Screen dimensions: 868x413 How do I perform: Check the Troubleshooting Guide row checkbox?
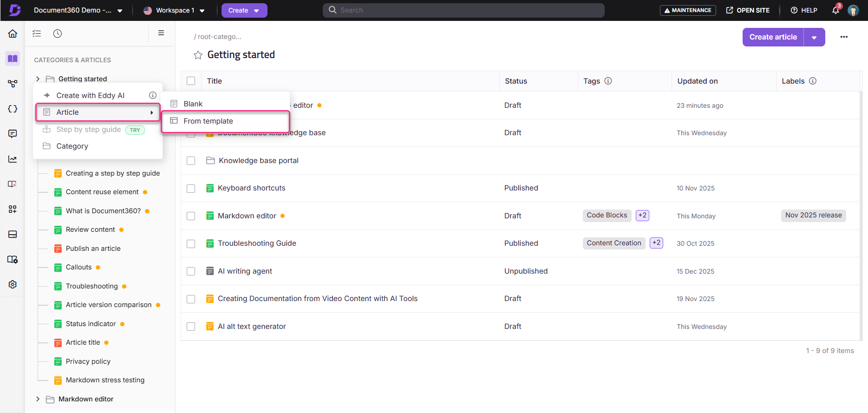191,244
